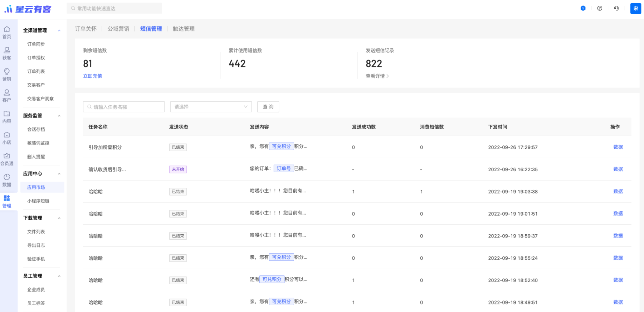Open 数据 for 确认收货后引导 task
The height and width of the screenshot is (312, 644).
618,169
